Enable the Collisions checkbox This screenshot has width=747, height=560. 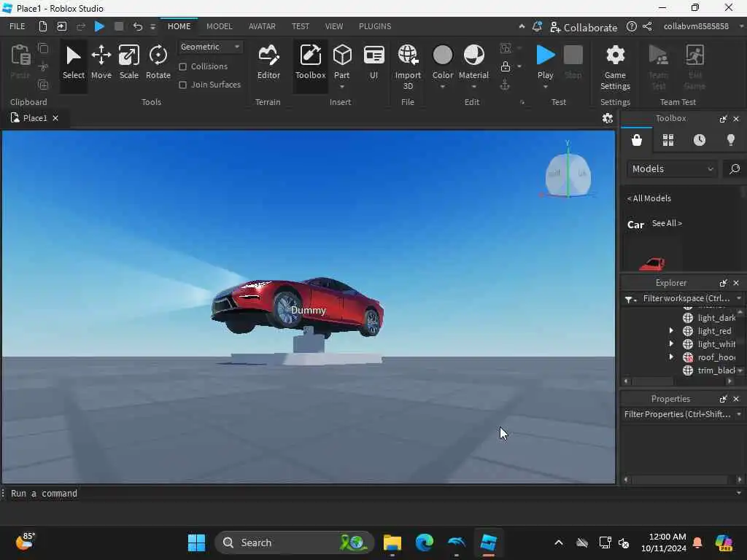(x=183, y=66)
